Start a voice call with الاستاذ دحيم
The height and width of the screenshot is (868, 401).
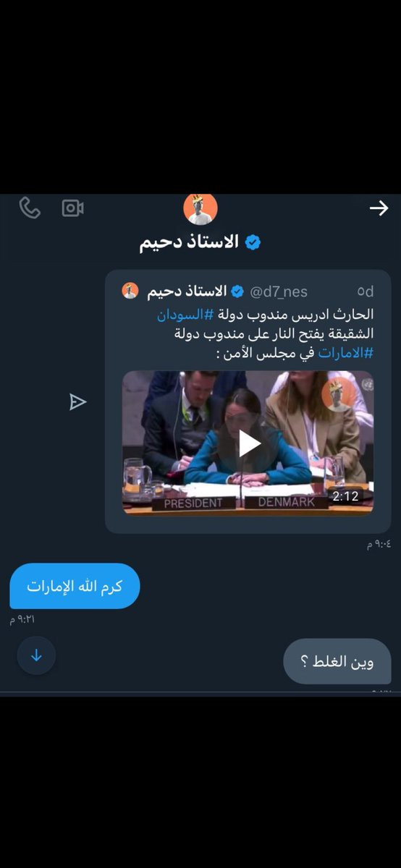pyautogui.click(x=30, y=208)
